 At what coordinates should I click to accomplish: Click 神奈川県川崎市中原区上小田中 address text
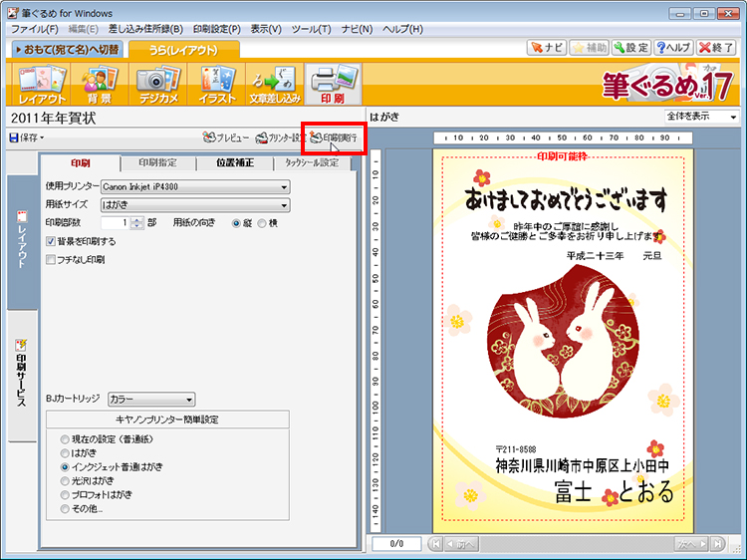583,465
